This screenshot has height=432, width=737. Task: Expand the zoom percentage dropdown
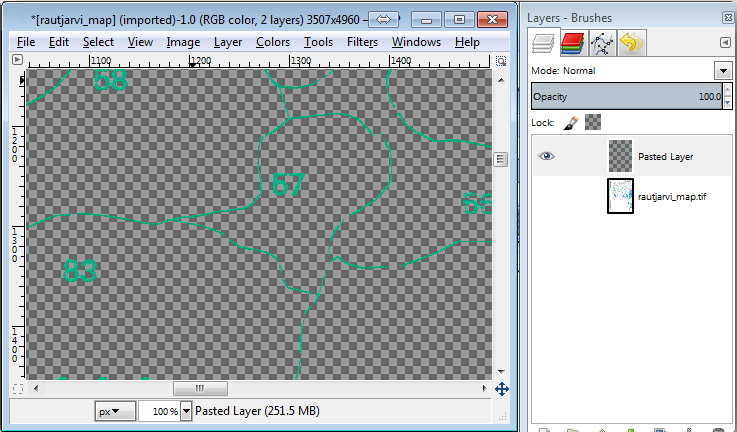click(x=186, y=411)
